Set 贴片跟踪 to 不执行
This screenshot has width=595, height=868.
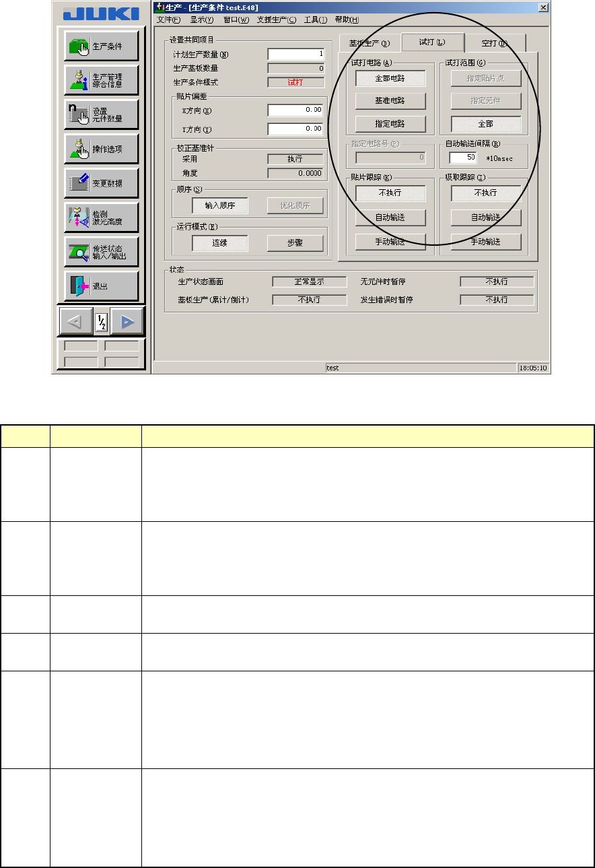(x=390, y=193)
